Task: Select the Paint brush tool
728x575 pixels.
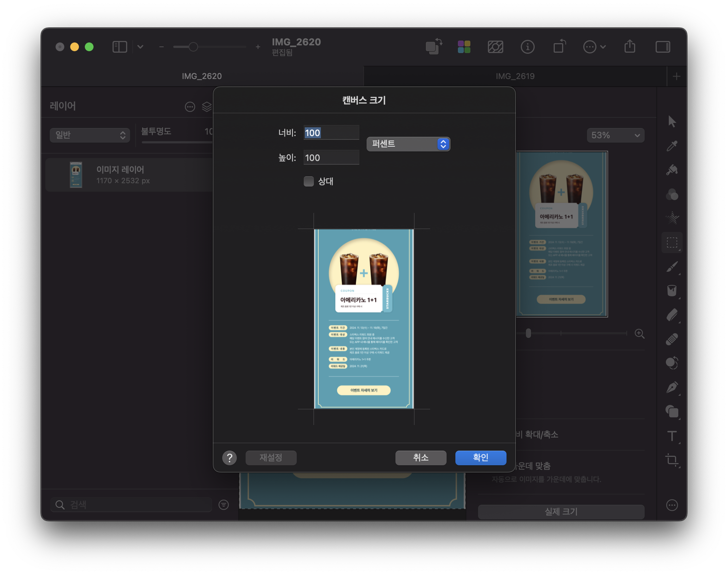Action: [672, 267]
